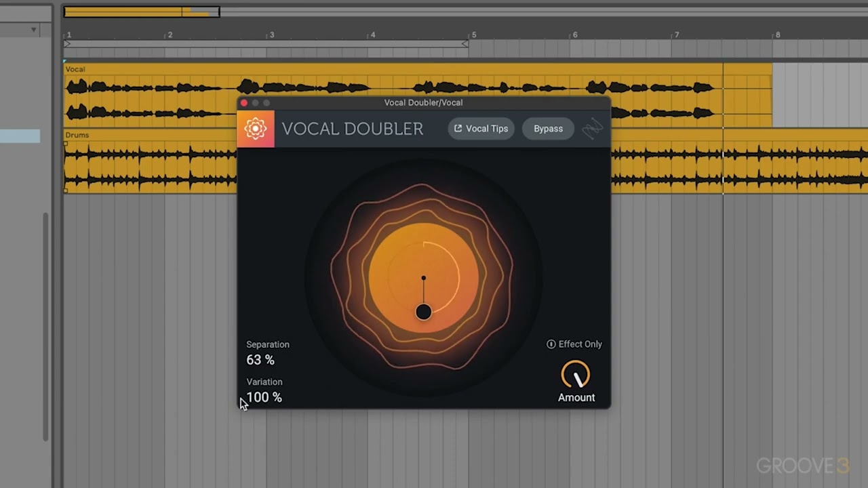Click bar 2 on the timeline ruler
The width and height of the screenshot is (868, 488).
point(170,35)
